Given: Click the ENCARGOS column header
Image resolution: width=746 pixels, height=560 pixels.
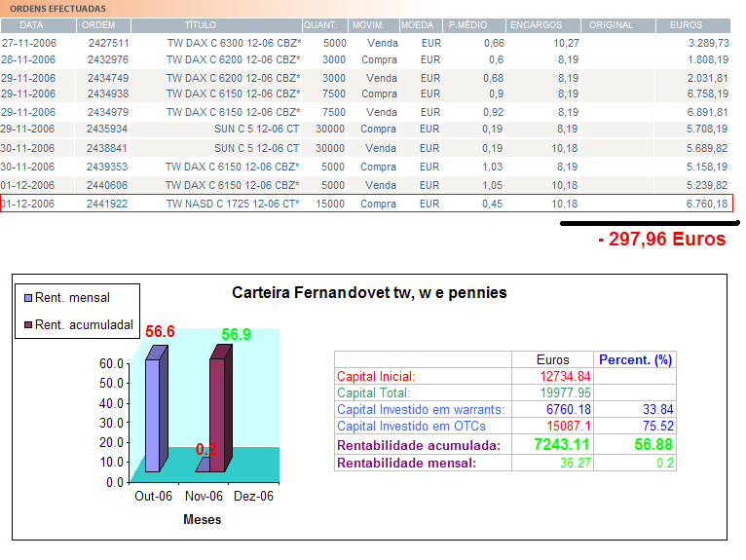Looking at the screenshot, I should click(x=542, y=25).
